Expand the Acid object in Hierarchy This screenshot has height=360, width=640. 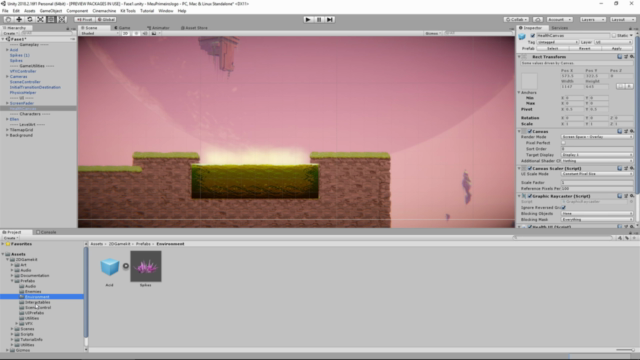(7, 50)
